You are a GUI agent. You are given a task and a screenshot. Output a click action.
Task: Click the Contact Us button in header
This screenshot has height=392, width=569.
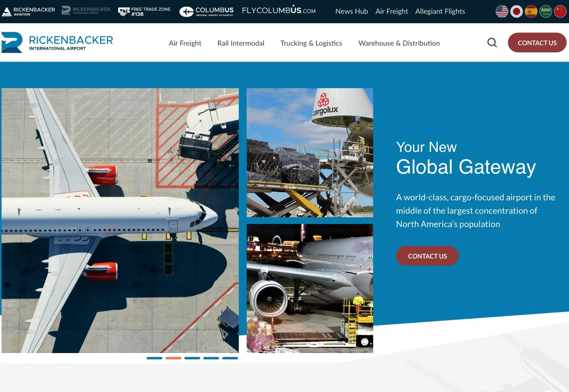tap(537, 42)
